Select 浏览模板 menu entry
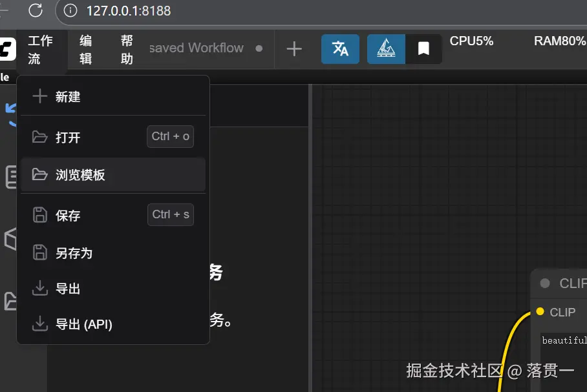 point(113,174)
